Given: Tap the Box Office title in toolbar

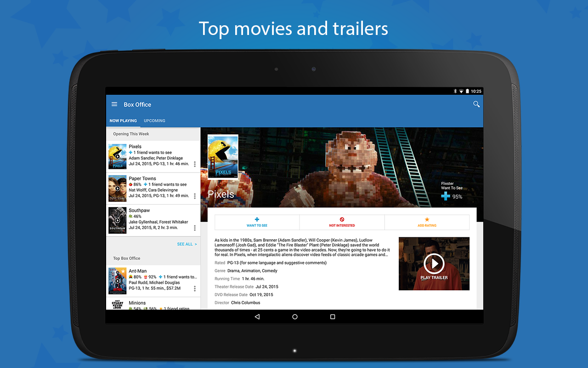Looking at the screenshot, I should [137, 104].
